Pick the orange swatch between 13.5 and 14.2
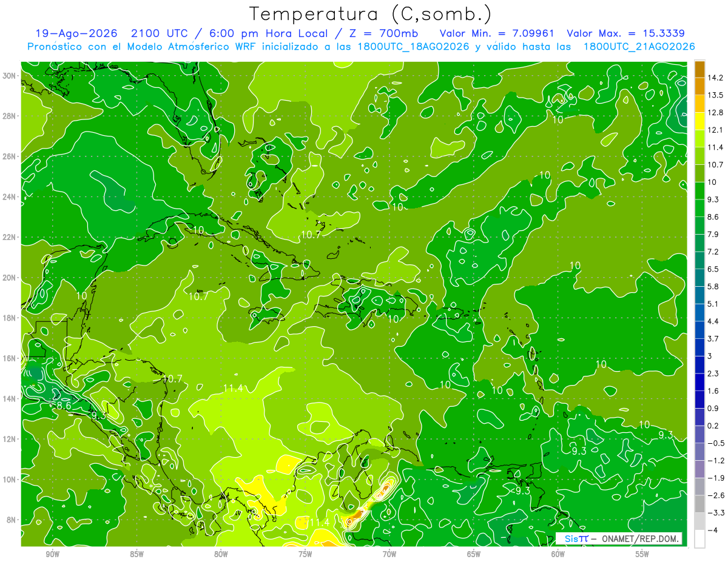 point(699,86)
